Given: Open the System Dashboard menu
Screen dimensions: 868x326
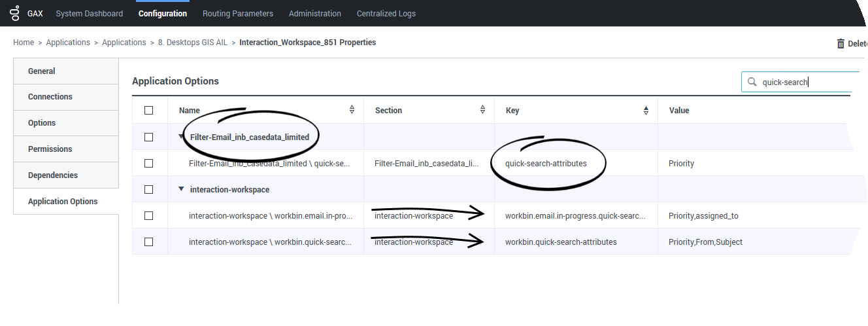Looking at the screenshot, I should coord(89,14).
